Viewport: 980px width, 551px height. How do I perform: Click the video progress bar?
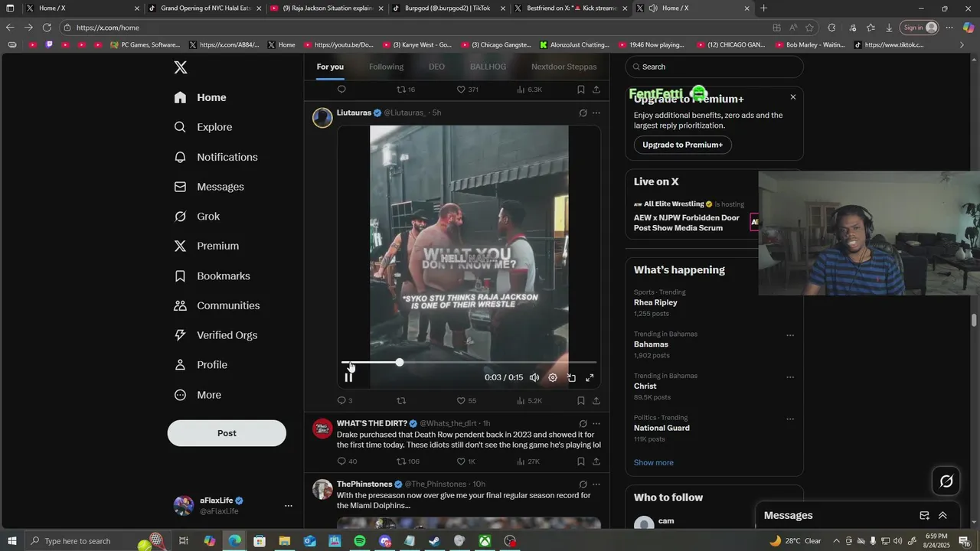[469, 362]
